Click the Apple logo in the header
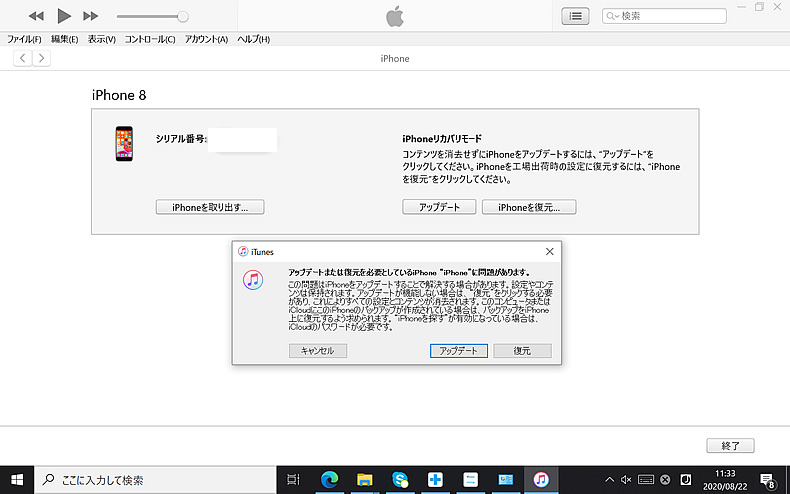 point(394,16)
